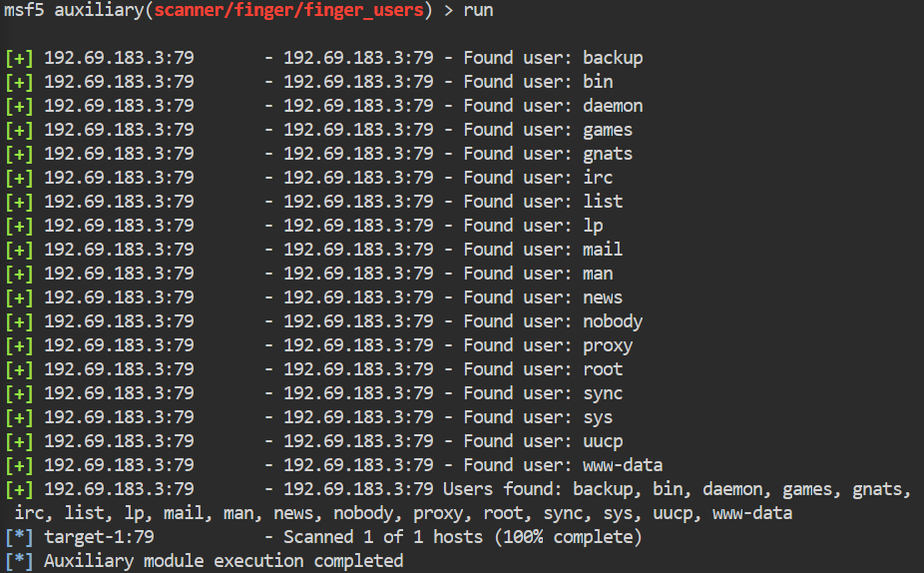This screenshot has width=924, height=573.
Task: Click 'root' in its Found user line
Action: point(603,369)
